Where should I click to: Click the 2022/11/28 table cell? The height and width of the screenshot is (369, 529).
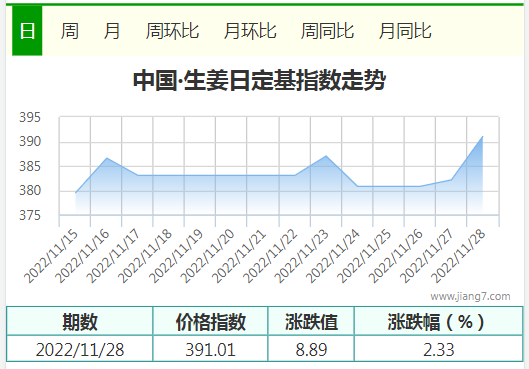tap(80, 349)
